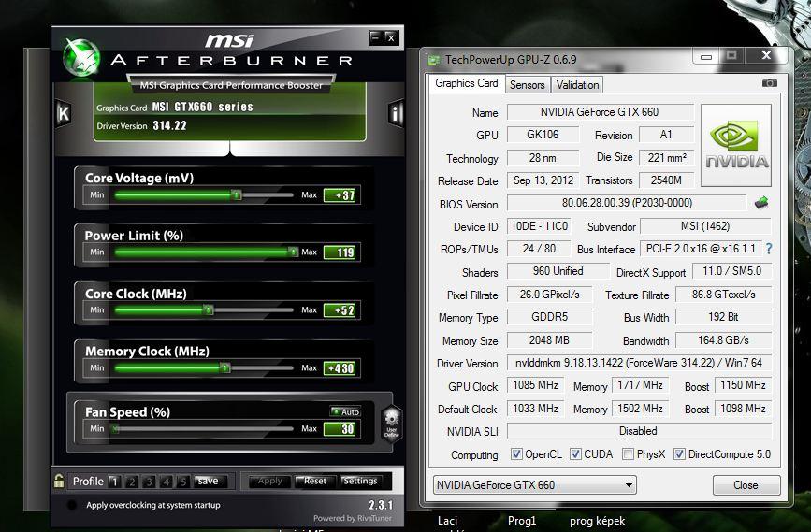
Task: Check the PhysX checkbox
Action: pyautogui.click(x=628, y=454)
